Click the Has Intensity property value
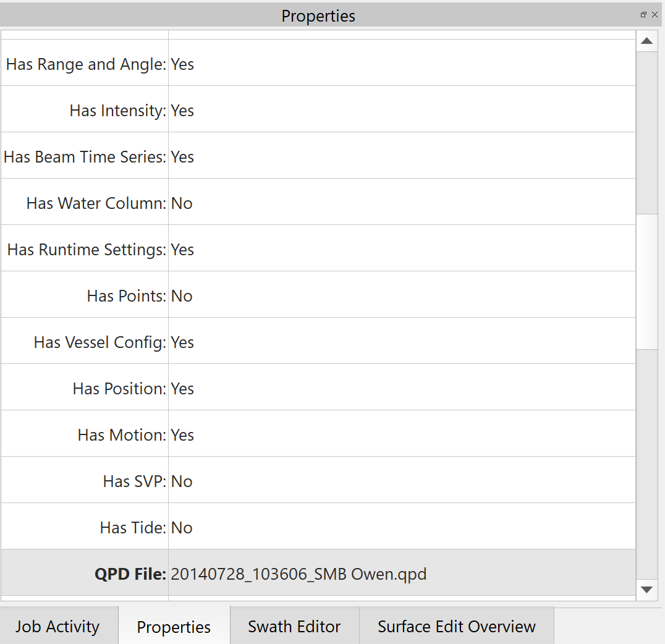This screenshot has height=644, width=665. pos(182,111)
